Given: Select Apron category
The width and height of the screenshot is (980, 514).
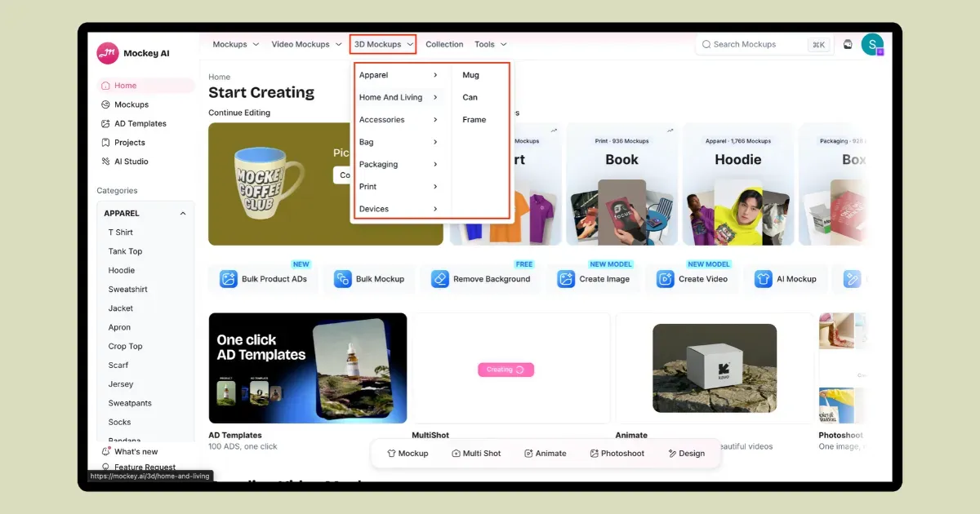Looking at the screenshot, I should [119, 327].
